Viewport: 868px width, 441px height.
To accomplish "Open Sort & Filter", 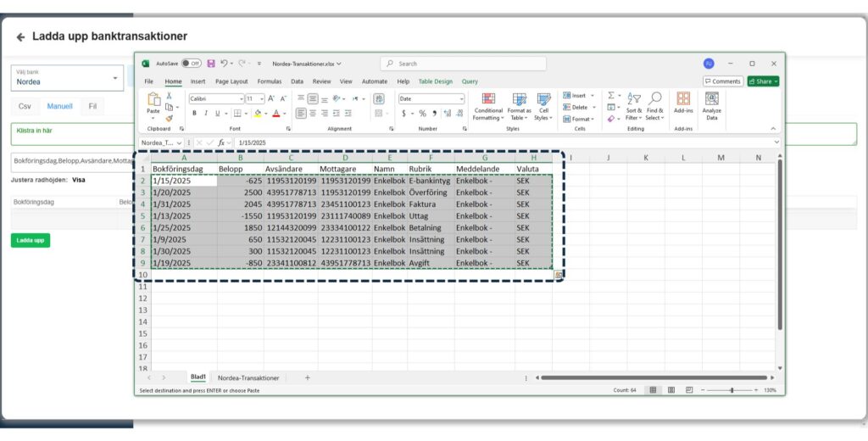I will [x=634, y=106].
